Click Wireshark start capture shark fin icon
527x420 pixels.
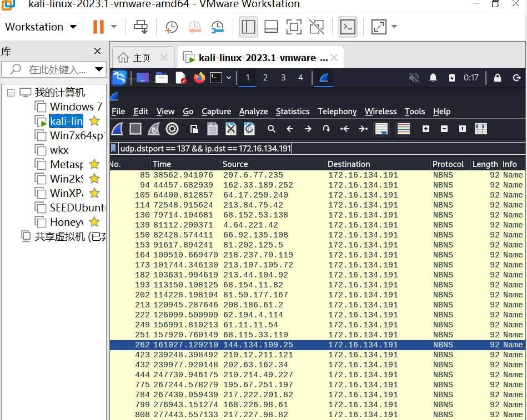(117, 129)
